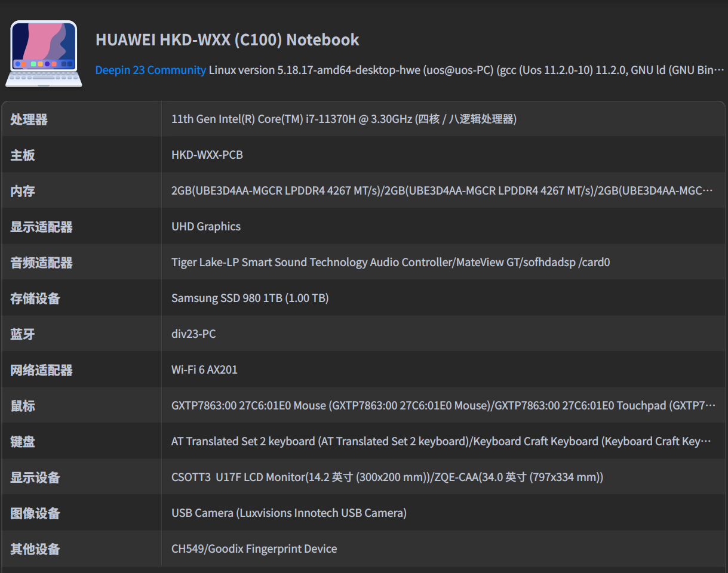Click the Samsung SSD 980 1TB value
The height and width of the screenshot is (573, 728).
click(250, 298)
